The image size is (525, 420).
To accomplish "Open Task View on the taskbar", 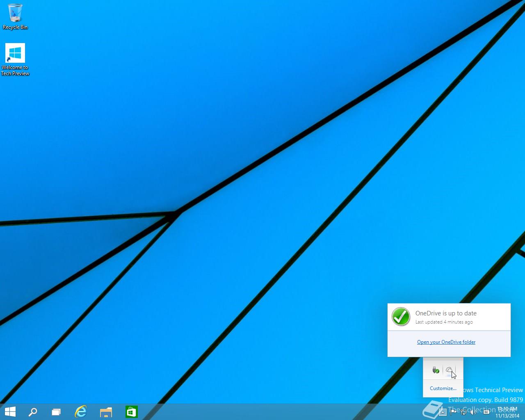I will (56, 412).
